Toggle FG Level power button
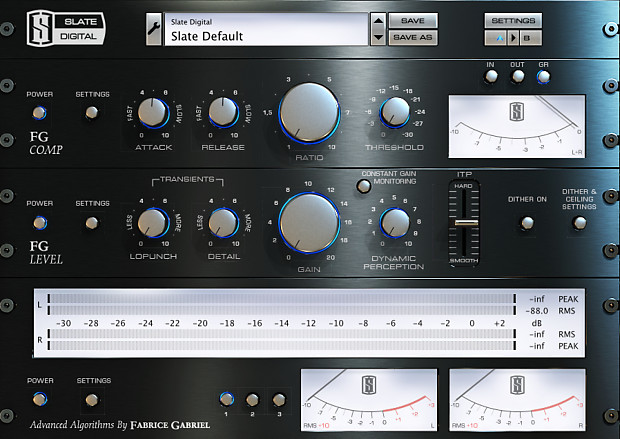620x439 pixels. [x=40, y=223]
